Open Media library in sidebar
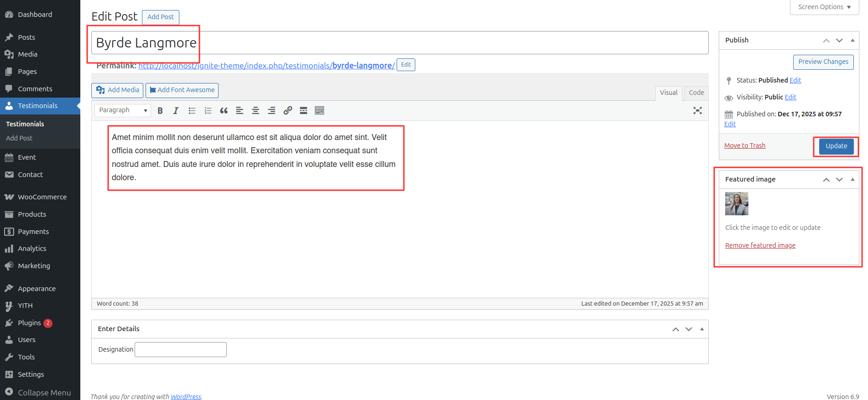The width and height of the screenshot is (868, 400). click(x=40, y=54)
